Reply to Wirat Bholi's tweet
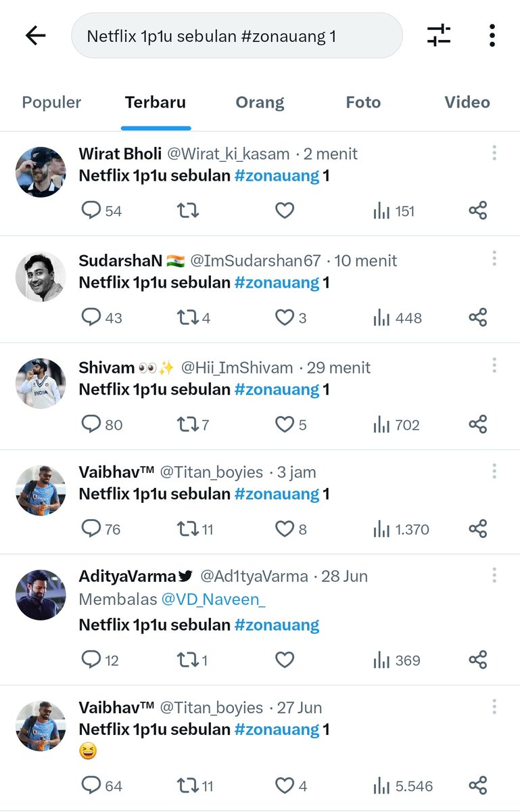Image resolution: width=520 pixels, height=812 pixels. [x=101, y=211]
